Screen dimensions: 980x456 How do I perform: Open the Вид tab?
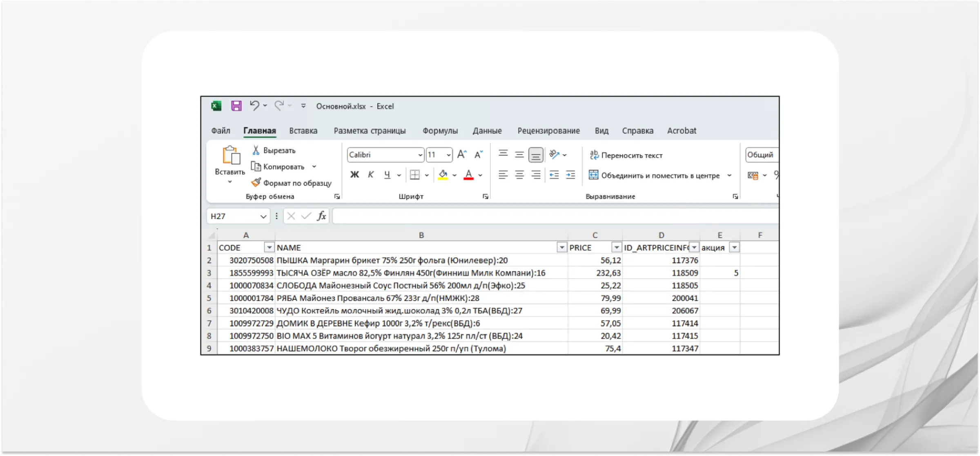pyautogui.click(x=601, y=131)
